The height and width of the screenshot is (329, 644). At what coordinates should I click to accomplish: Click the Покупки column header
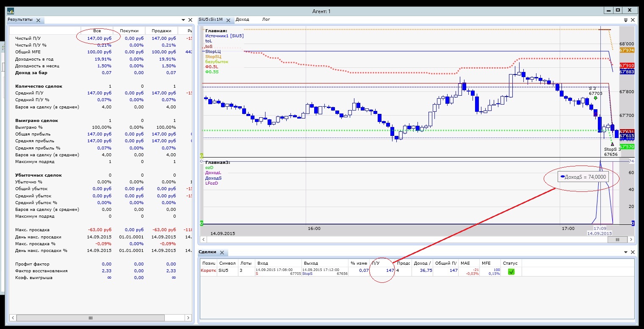[x=129, y=31]
